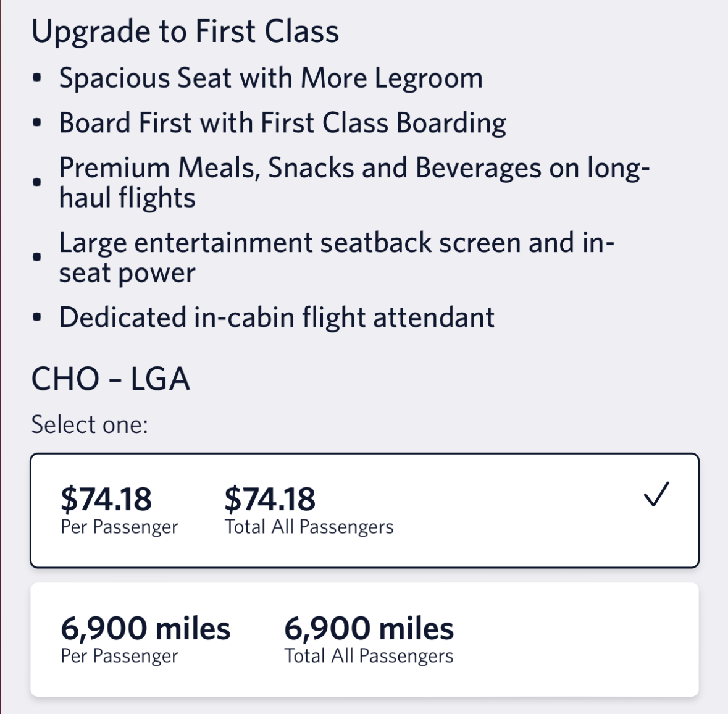Click the last bullet point marker
Image resolution: width=728 pixels, height=714 pixels.
click(37, 317)
